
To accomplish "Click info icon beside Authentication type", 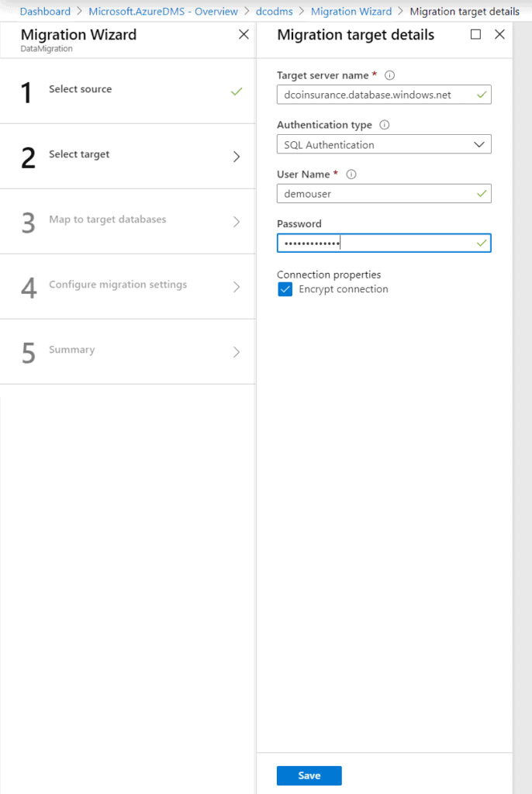I will pos(385,125).
